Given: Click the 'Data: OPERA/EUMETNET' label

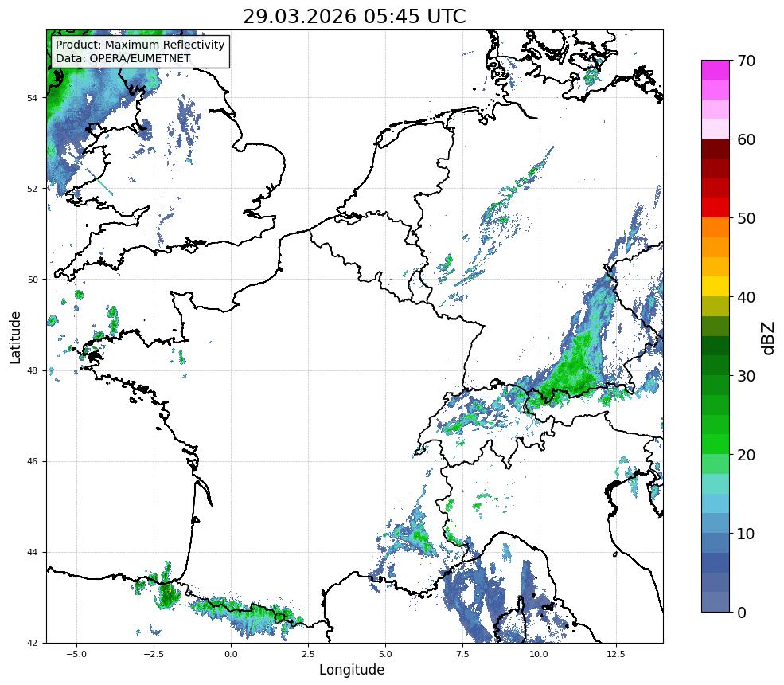Looking at the screenshot, I should coord(123,58).
